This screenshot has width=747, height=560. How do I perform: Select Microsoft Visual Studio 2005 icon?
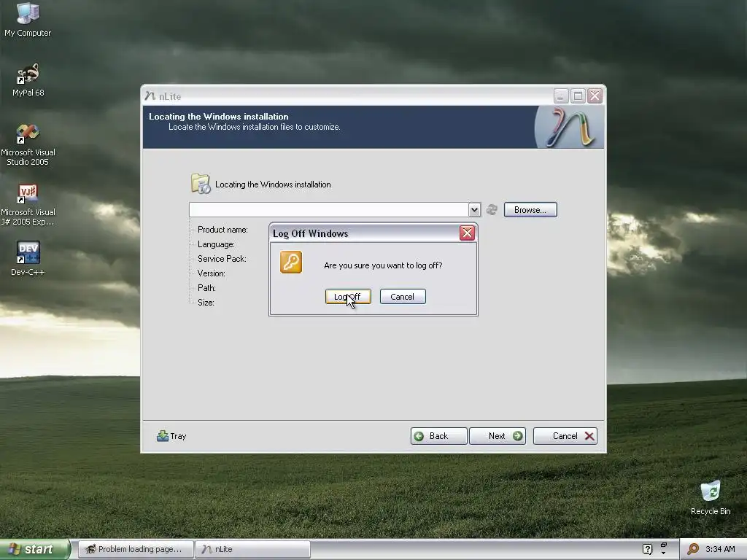coord(28,145)
